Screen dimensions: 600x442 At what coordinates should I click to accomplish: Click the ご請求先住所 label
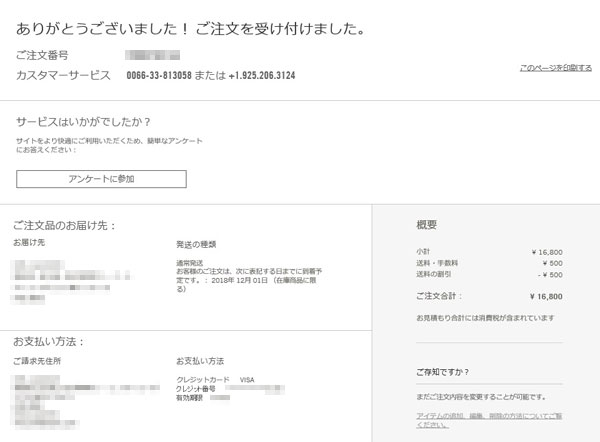37,360
